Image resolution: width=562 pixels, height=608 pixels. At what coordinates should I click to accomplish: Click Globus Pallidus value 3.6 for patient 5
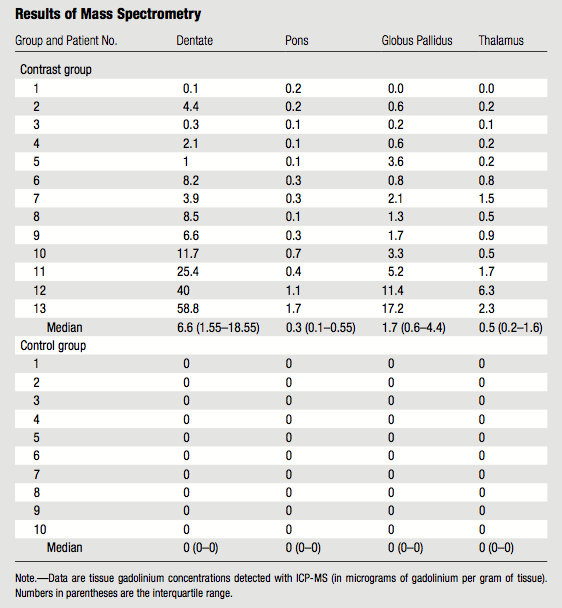pyautogui.click(x=396, y=161)
